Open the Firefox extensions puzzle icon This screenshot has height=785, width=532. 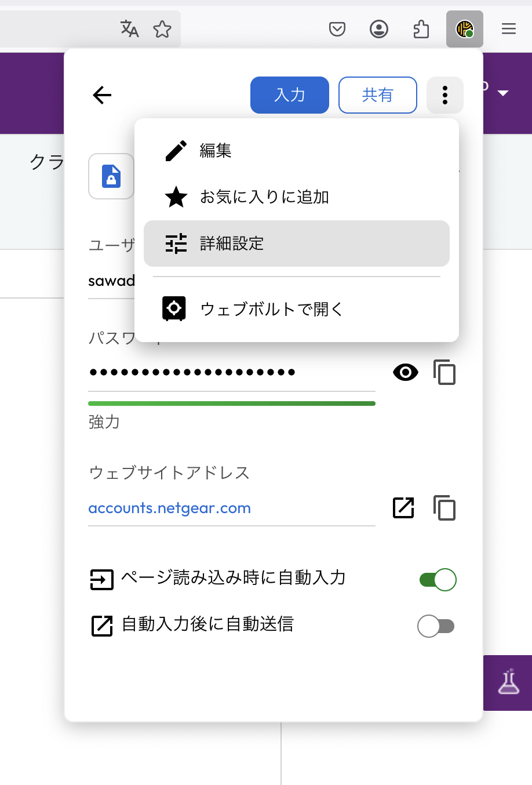click(x=421, y=29)
